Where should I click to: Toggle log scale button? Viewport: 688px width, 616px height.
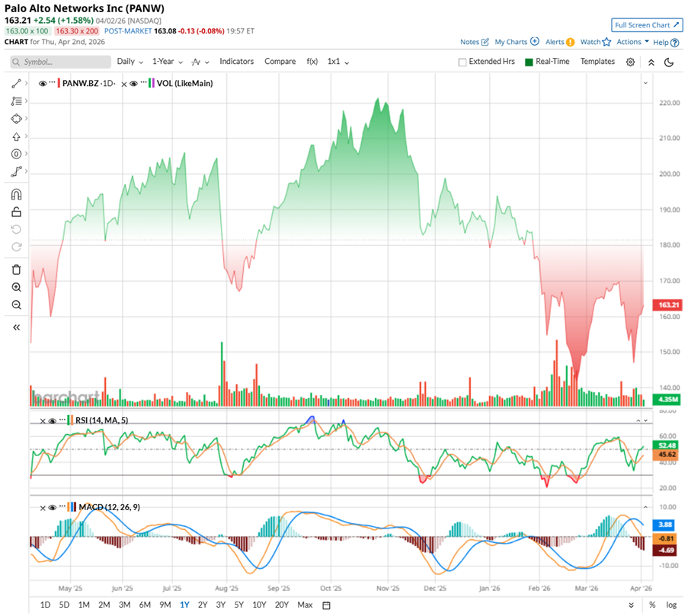pyautogui.click(x=671, y=605)
